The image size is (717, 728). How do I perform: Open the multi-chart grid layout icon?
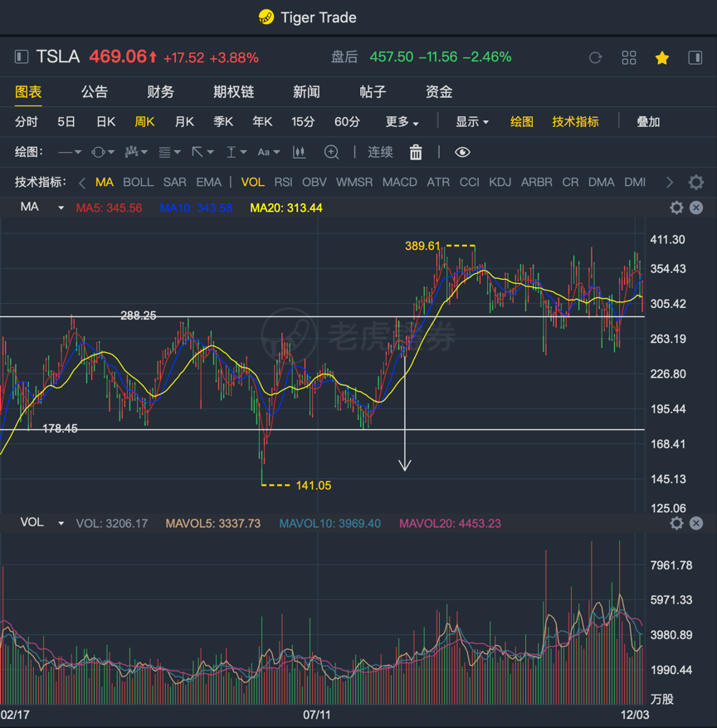coord(629,57)
